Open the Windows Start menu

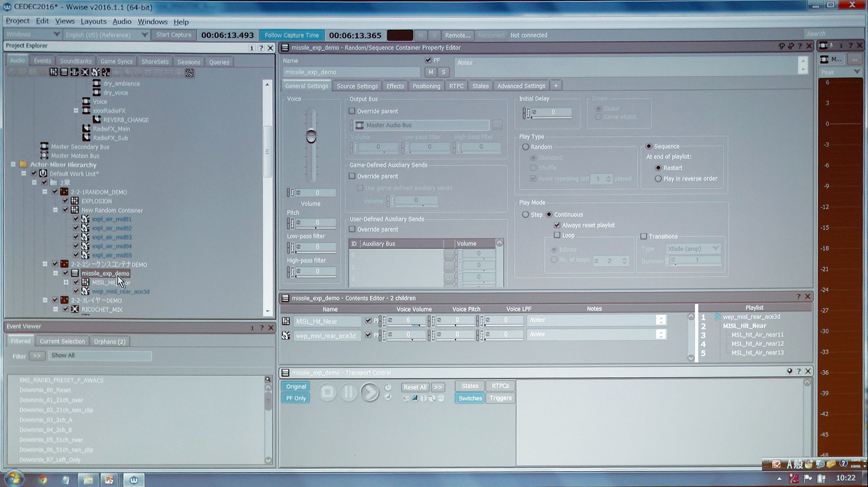coord(14,479)
